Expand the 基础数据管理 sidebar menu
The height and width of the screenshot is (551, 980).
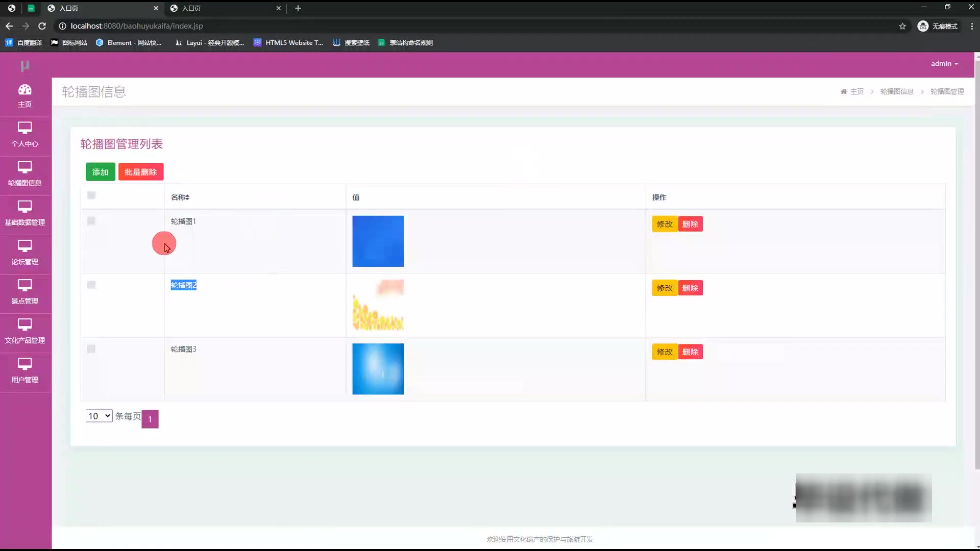(x=24, y=213)
